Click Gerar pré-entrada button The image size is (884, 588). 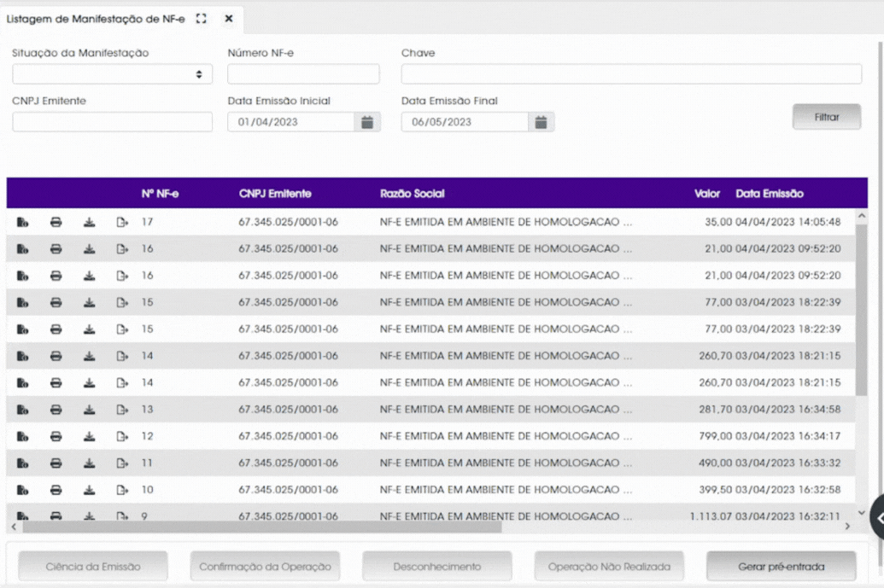tap(782, 567)
